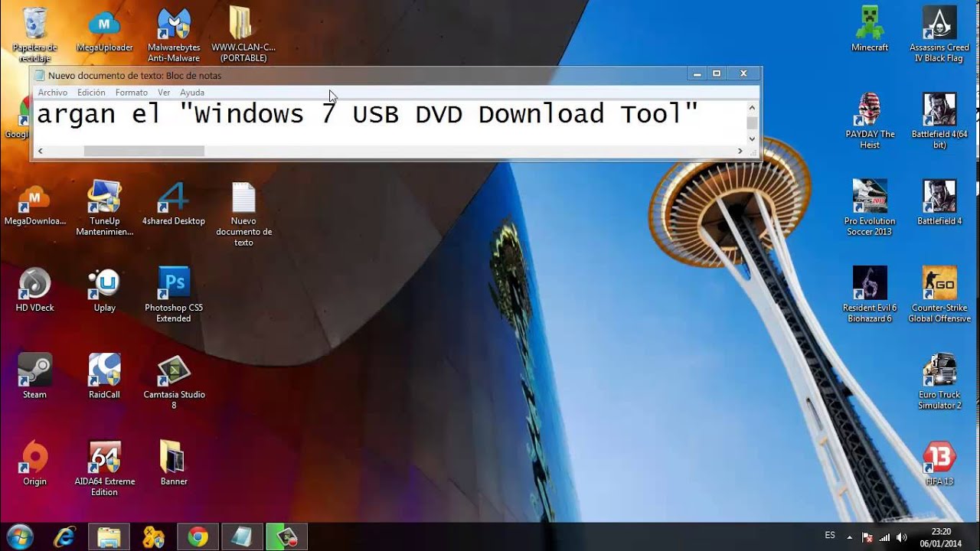The width and height of the screenshot is (980, 551).
Task: Click the Camtasia recorder taskbar button
Action: click(x=286, y=537)
